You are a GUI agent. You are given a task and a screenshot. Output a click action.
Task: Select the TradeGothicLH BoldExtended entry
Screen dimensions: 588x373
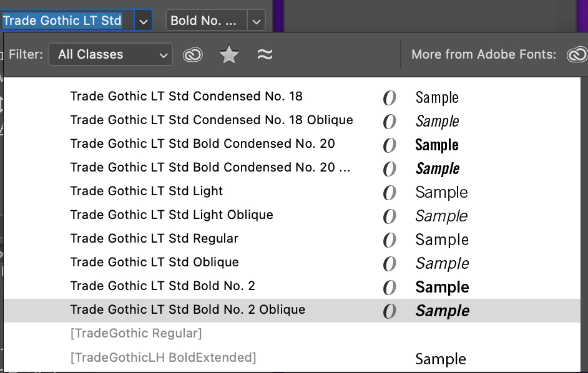click(164, 357)
